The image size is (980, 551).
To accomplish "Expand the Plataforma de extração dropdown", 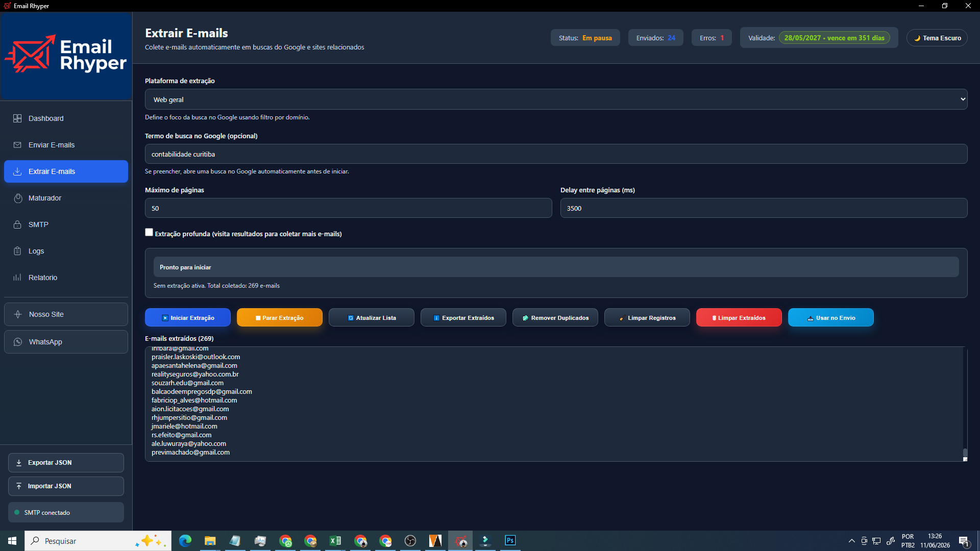I will click(556, 99).
